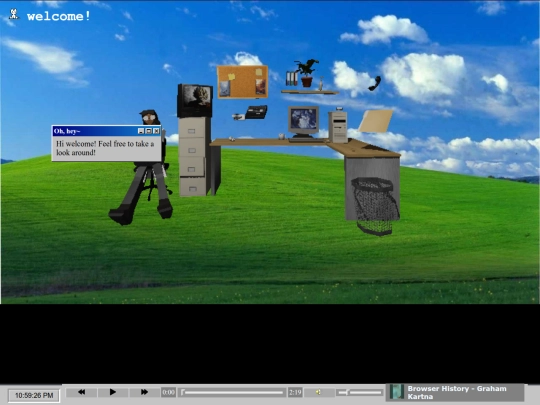Close the 'Oh, hey~' dialog
The width and height of the screenshot is (540, 405).
[156, 131]
